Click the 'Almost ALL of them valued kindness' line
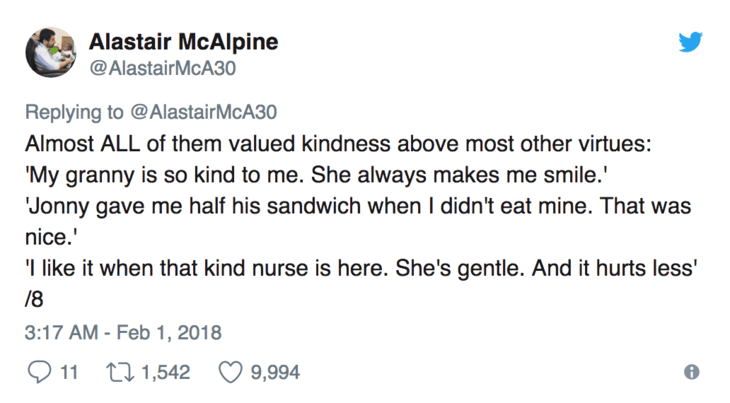The width and height of the screenshot is (730, 403). 338,143
